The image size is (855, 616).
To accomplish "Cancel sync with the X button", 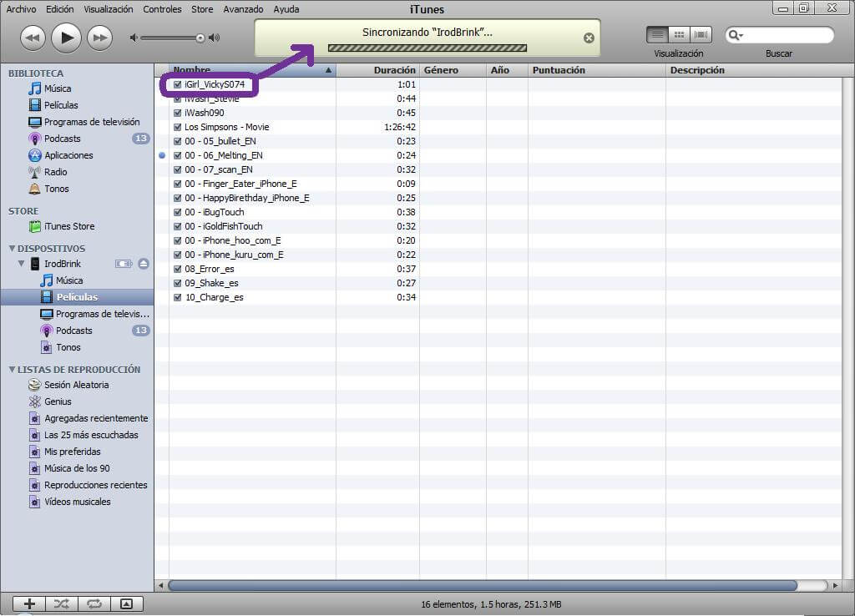I will click(x=589, y=38).
